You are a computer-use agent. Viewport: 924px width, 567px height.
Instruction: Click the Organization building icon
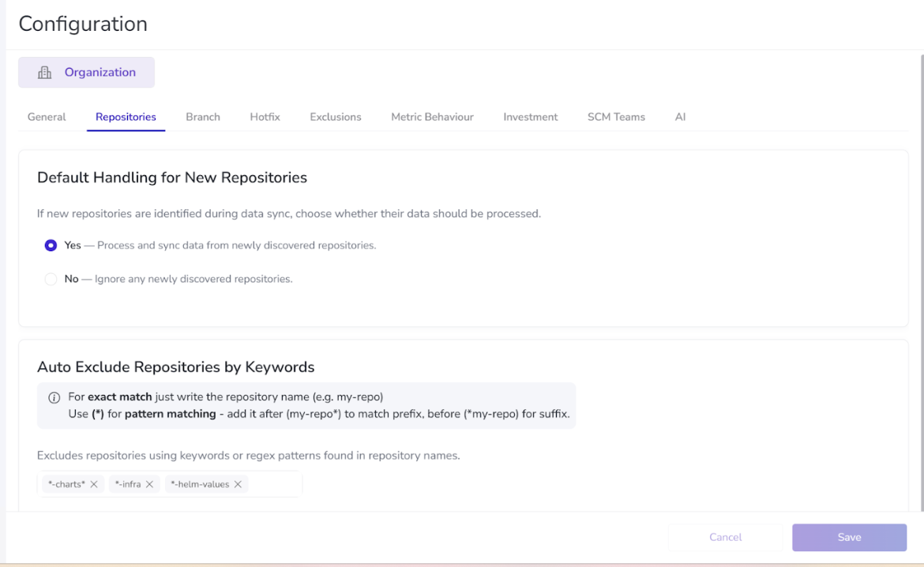[x=45, y=73]
